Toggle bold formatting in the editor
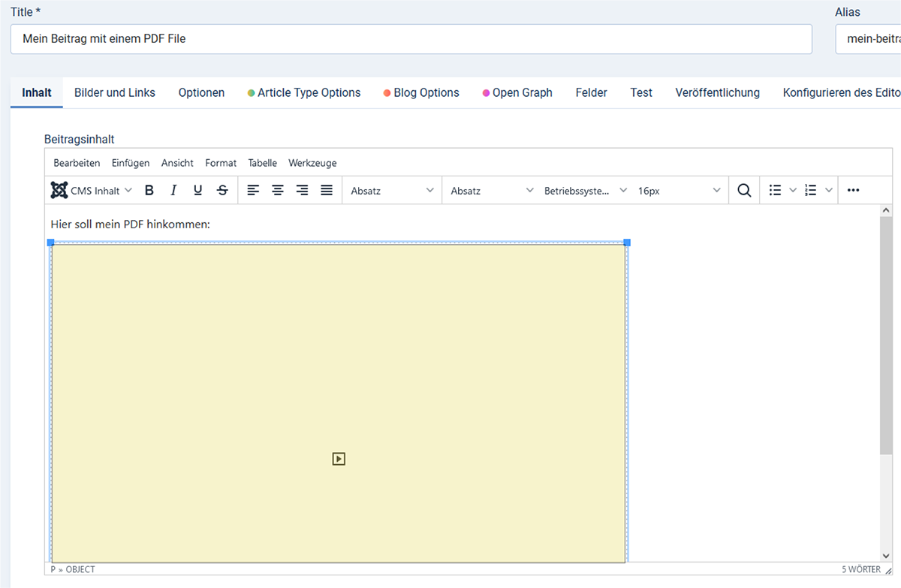Image resolution: width=901 pixels, height=588 pixels. point(149,191)
